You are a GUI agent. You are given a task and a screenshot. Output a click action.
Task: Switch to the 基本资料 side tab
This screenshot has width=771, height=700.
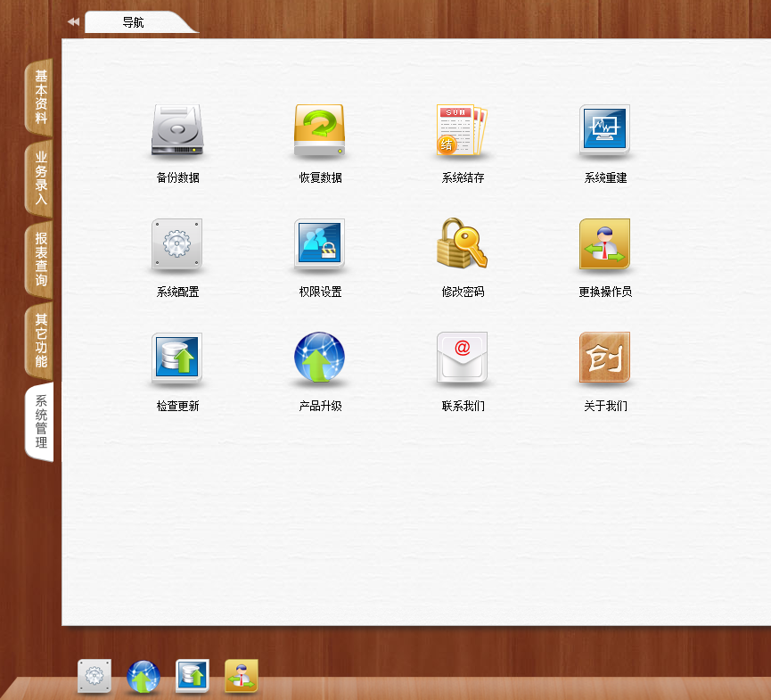pos(39,97)
